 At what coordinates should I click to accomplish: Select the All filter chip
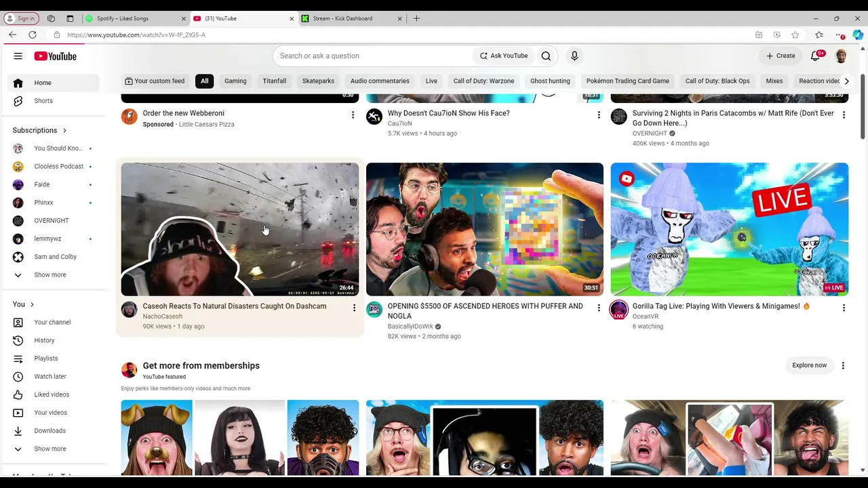coord(204,81)
